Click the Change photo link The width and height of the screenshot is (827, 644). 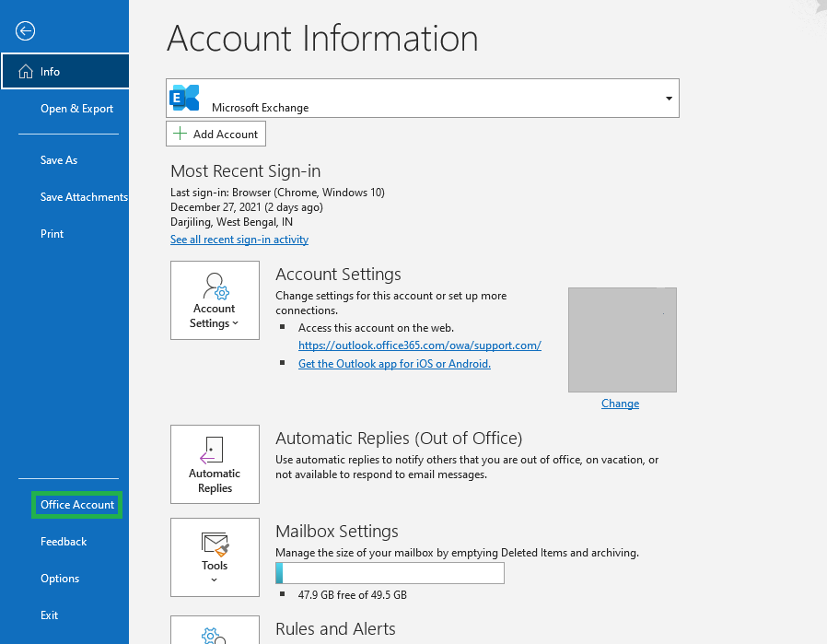621,404
